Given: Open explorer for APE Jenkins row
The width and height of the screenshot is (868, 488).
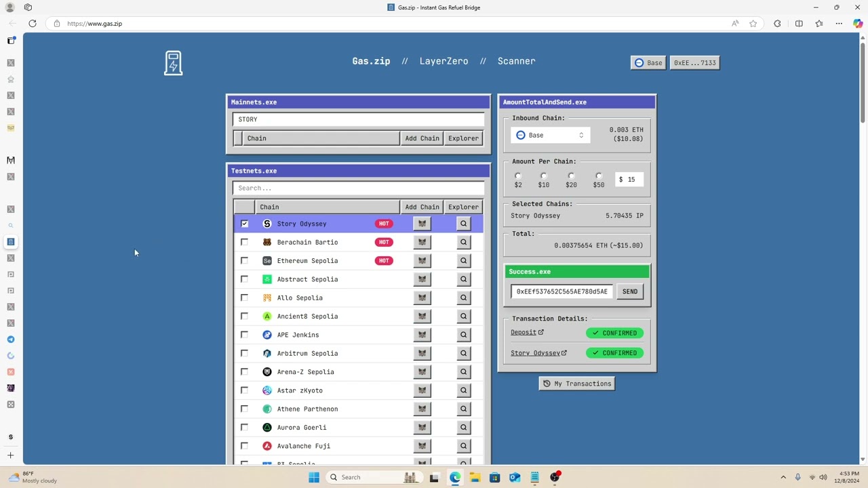Looking at the screenshot, I should point(464,335).
